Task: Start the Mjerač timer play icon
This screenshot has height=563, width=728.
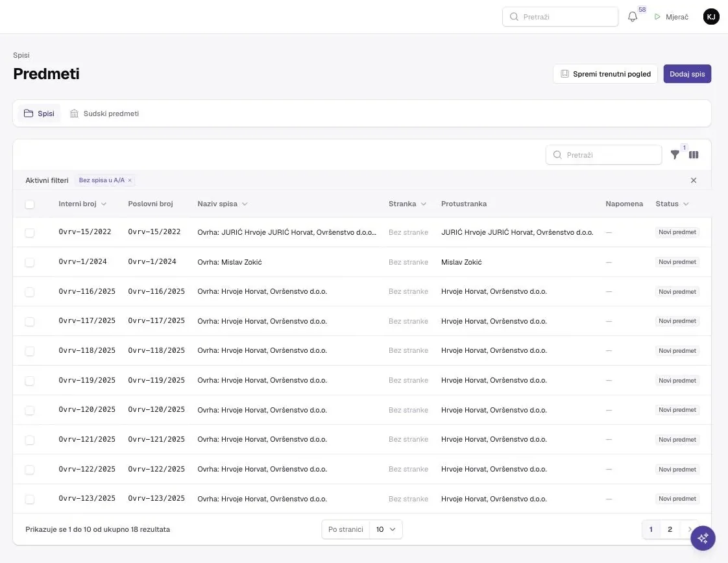Action: click(657, 17)
